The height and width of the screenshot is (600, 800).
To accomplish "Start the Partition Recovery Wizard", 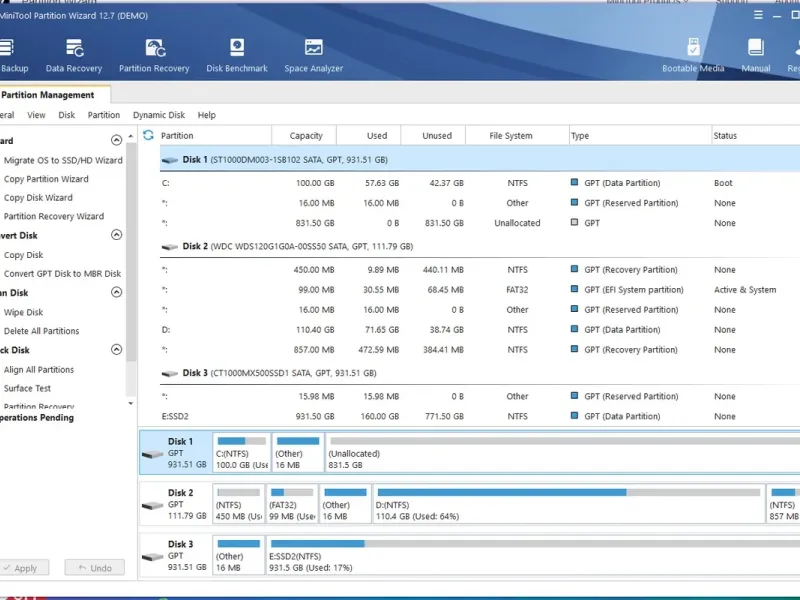I will [54, 216].
